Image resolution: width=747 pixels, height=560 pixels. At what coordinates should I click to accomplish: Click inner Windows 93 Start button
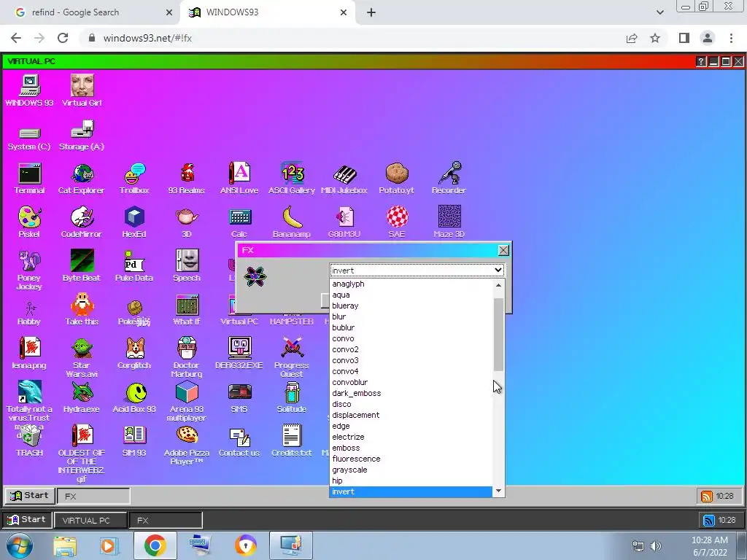(29, 496)
